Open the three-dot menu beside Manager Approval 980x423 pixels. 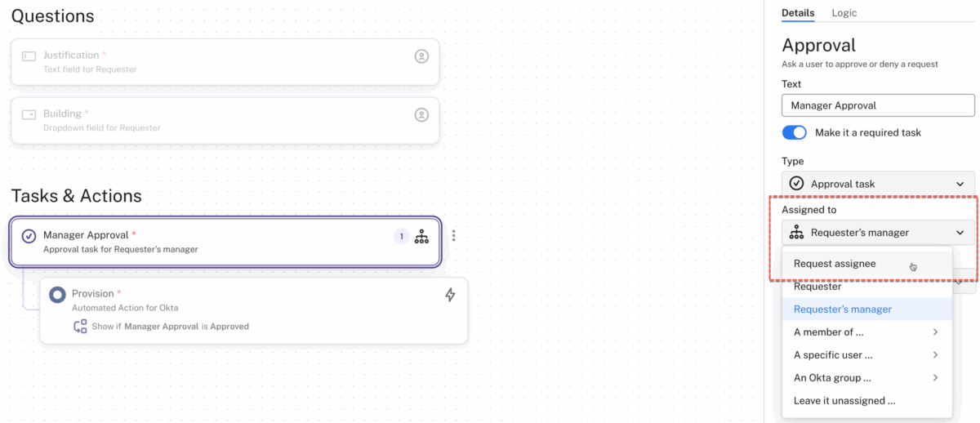454,236
